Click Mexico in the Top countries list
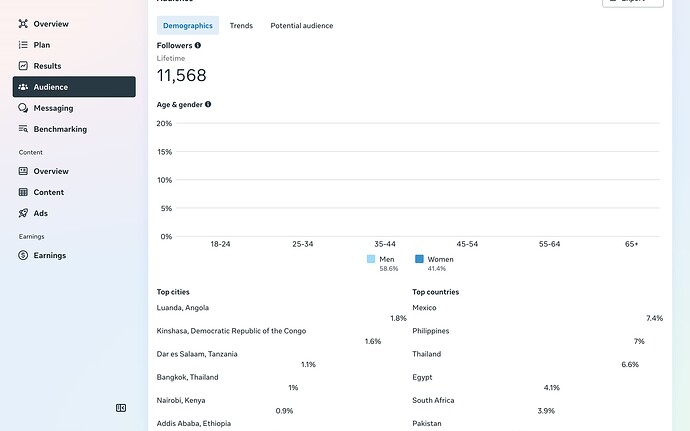Image resolution: width=690 pixels, height=431 pixels. [424, 308]
